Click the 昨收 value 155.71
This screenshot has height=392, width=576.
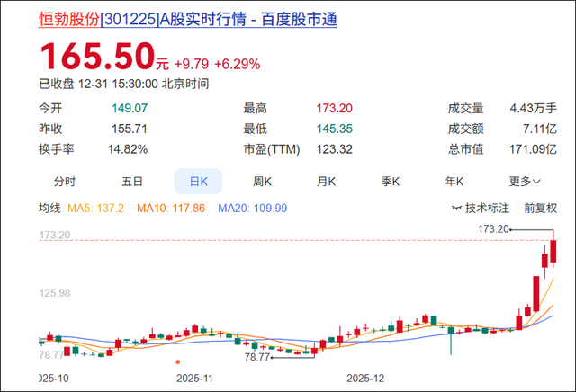pos(130,129)
